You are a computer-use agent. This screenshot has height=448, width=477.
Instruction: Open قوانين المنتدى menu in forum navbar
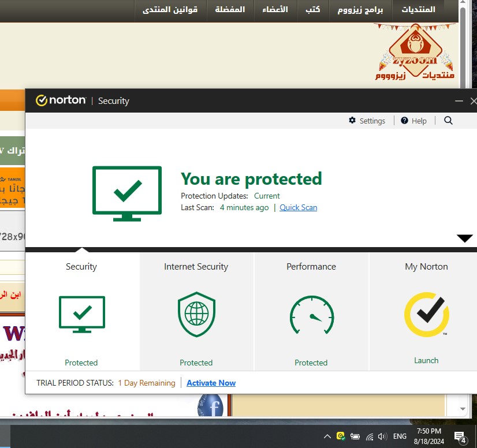point(170,10)
